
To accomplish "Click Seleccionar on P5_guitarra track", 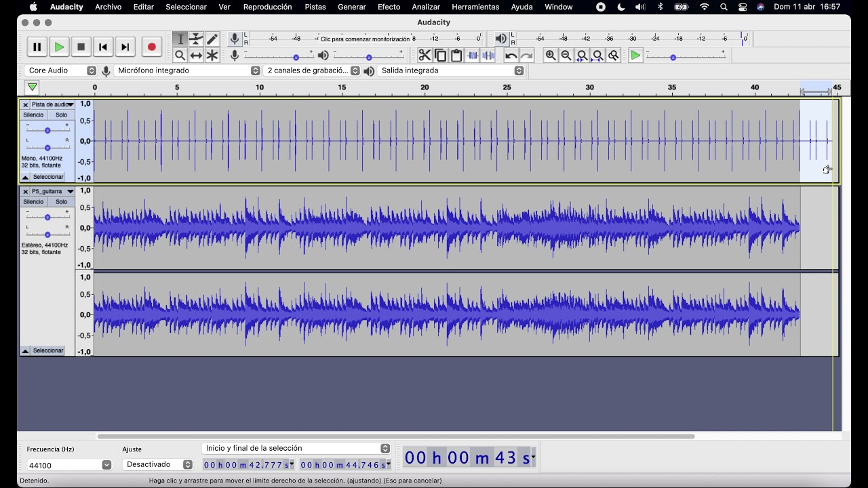I will [48, 351].
